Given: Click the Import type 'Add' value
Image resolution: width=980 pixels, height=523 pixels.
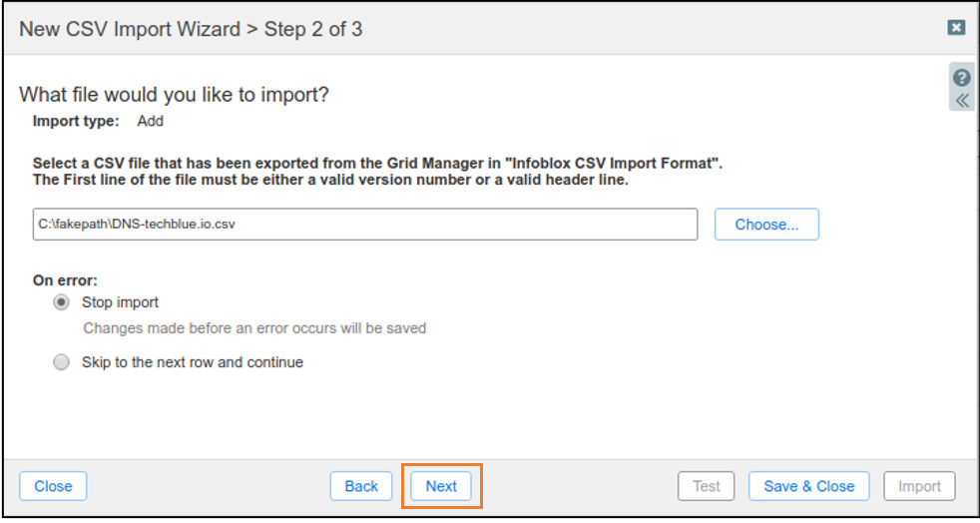Looking at the screenshot, I should pos(150,121).
